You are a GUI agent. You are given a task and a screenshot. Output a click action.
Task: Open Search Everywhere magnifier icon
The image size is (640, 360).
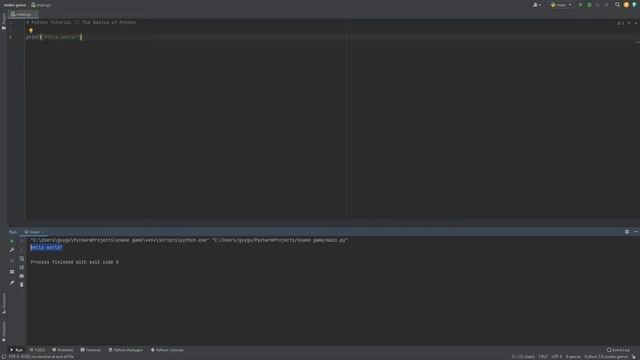tap(618, 5)
